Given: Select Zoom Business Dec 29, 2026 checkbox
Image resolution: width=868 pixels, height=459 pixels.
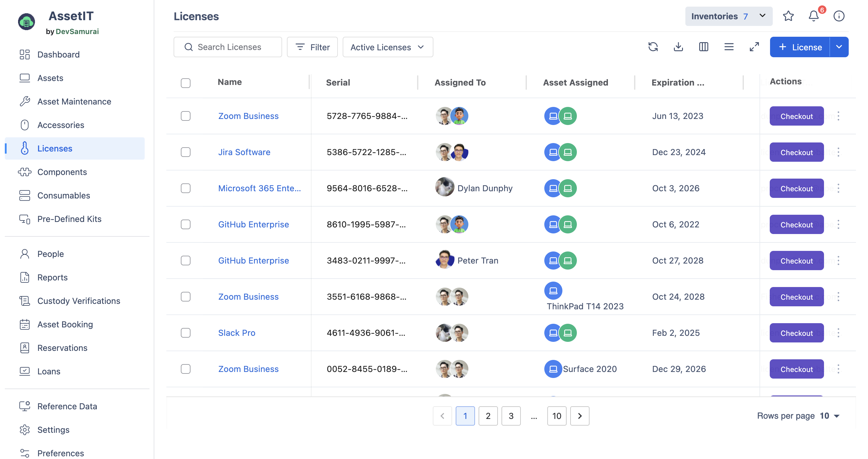Looking at the screenshot, I should pyautogui.click(x=185, y=369).
